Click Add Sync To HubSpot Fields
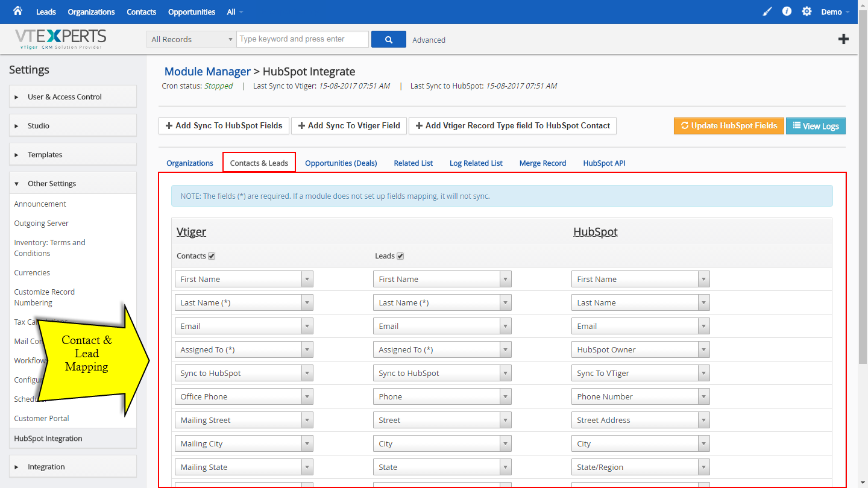Image resolution: width=868 pixels, height=488 pixels. pyautogui.click(x=224, y=126)
